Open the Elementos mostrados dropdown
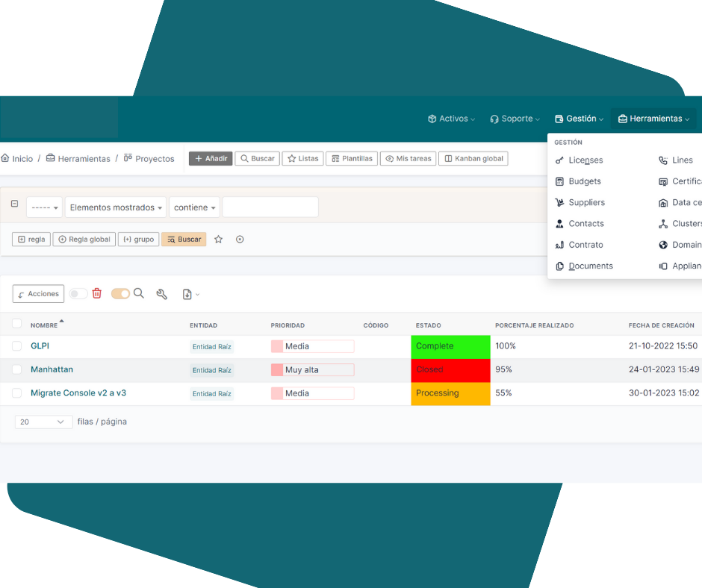Viewport: 702px width, 588px height. click(117, 207)
